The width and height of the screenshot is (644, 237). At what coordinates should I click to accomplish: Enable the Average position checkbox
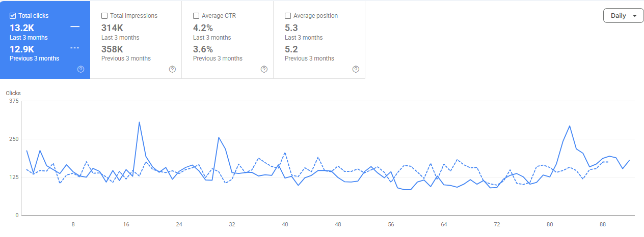pyautogui.click(x=288, y=16)
